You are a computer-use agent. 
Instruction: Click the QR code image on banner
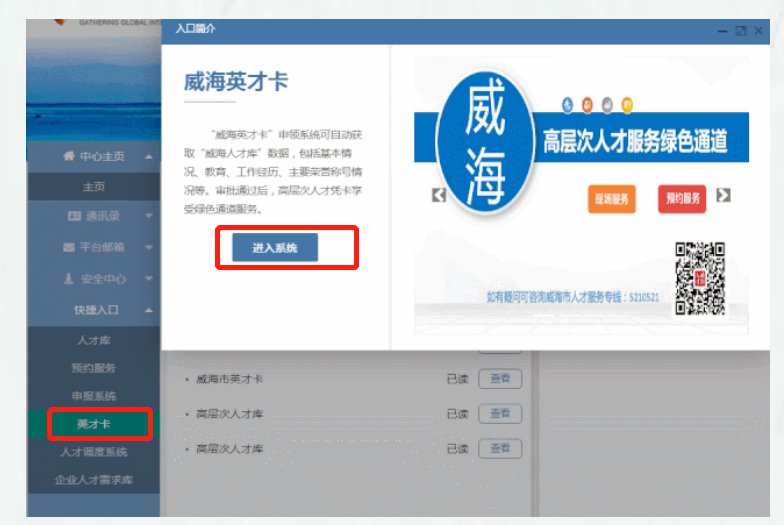(x=699, y=277)
